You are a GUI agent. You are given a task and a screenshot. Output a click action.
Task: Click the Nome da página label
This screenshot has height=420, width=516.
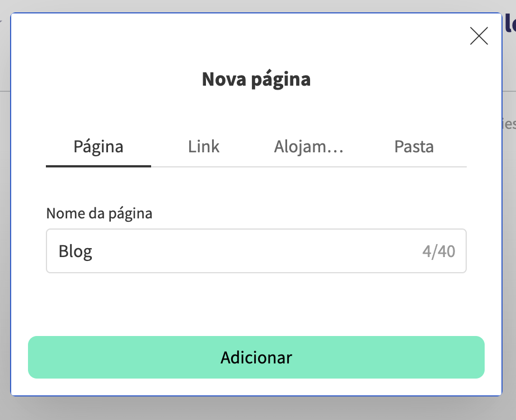(99, 213)
